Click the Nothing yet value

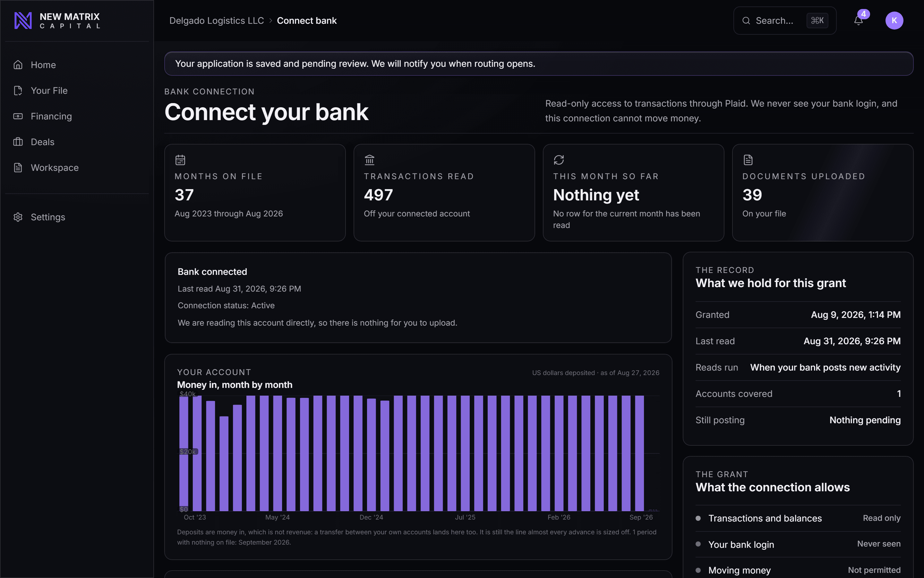[596, 195]
